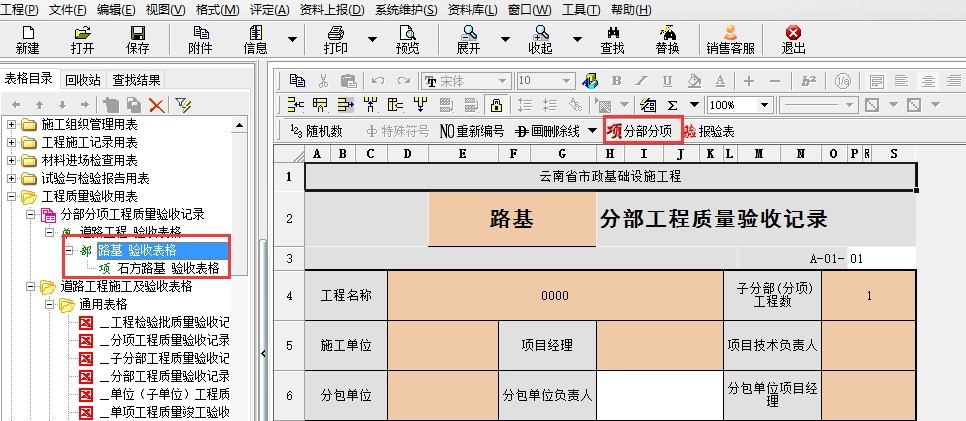Click the 附件 (Attachment) icon
The height and width of the screenshot is (421, 966).
(x=200, y=39)
